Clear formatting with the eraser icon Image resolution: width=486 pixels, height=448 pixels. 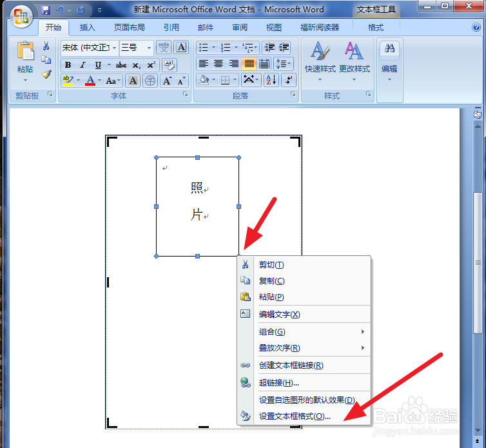tap(170, 65)
